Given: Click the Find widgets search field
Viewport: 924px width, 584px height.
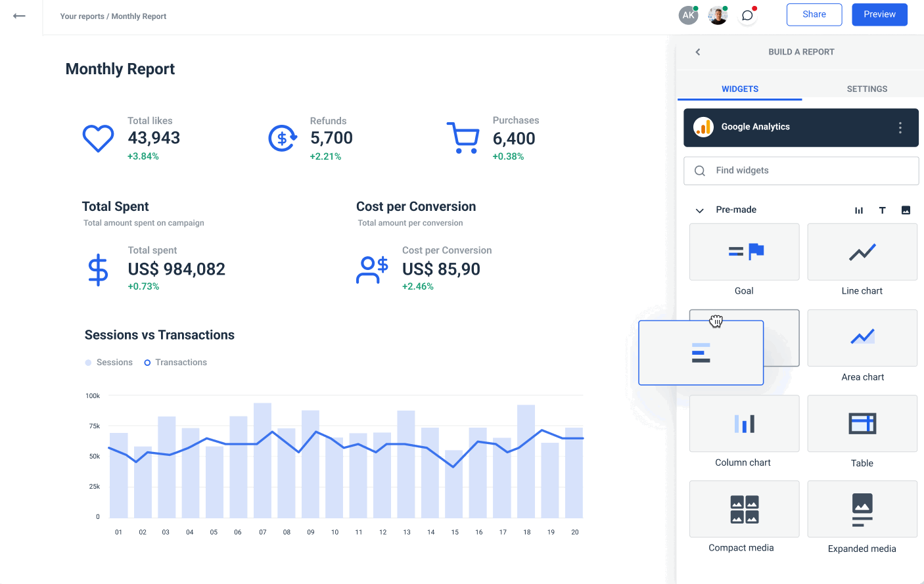Looking at the screenshot, I should click(x=800, y=170).
